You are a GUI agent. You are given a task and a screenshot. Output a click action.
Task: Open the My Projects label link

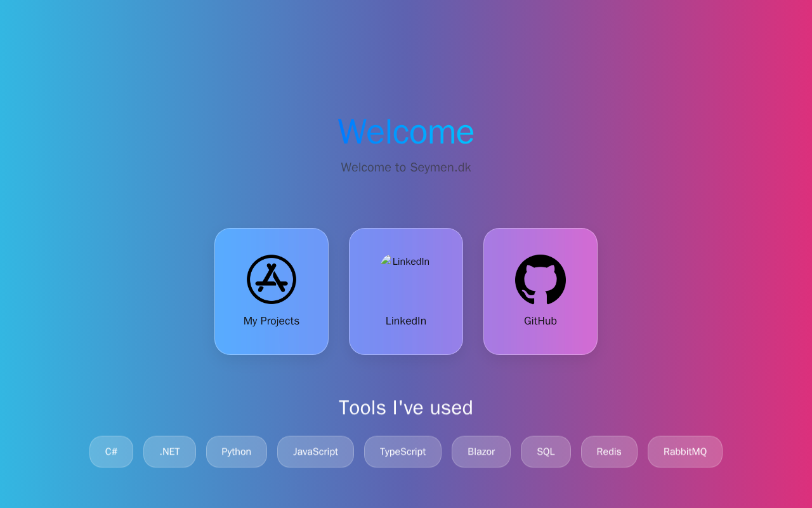272,321
